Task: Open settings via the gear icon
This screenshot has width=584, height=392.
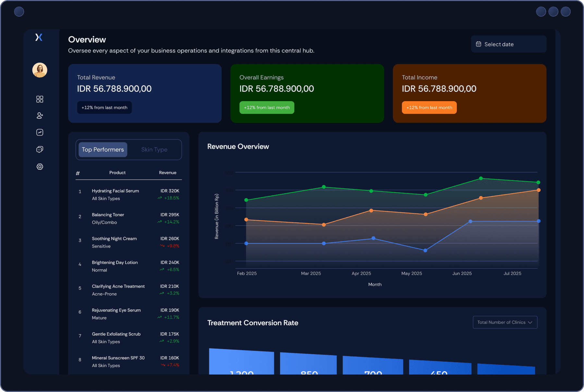Action: 40,166
